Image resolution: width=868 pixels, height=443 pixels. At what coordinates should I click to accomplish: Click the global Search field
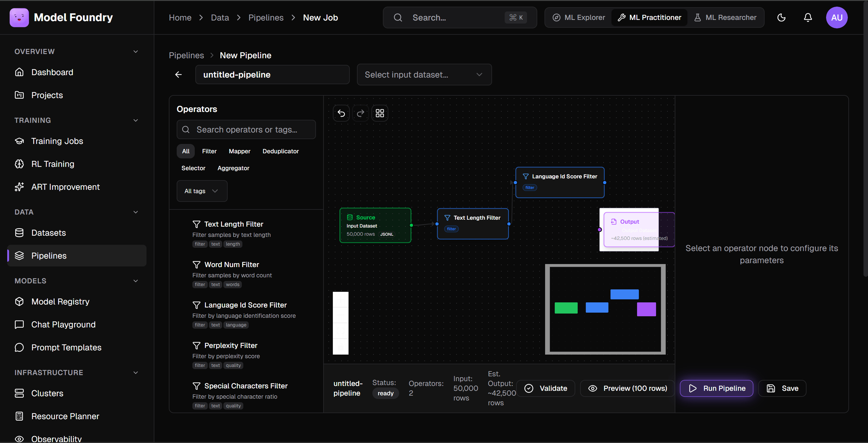coord(459,18)
